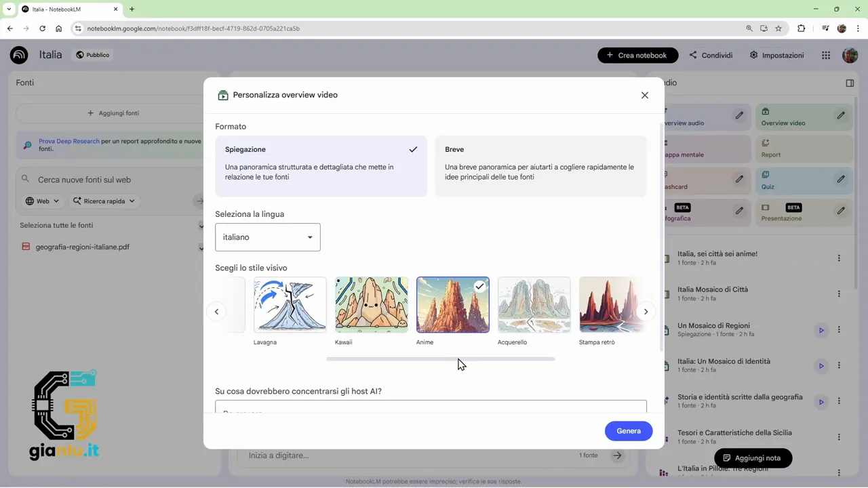Open the NotebookLM account avatar
The height and width of the screenshot is (488, 868).
[x=850, y=55]
